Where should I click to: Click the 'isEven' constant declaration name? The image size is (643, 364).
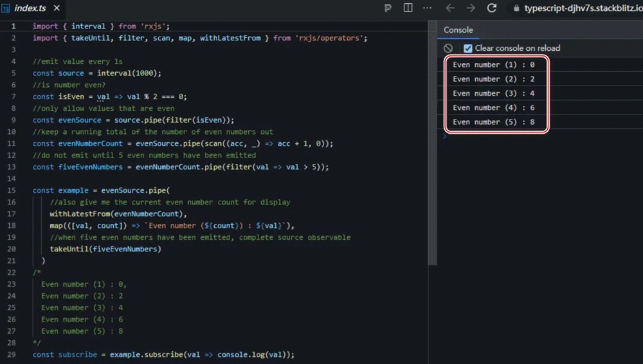coord(71,96)
